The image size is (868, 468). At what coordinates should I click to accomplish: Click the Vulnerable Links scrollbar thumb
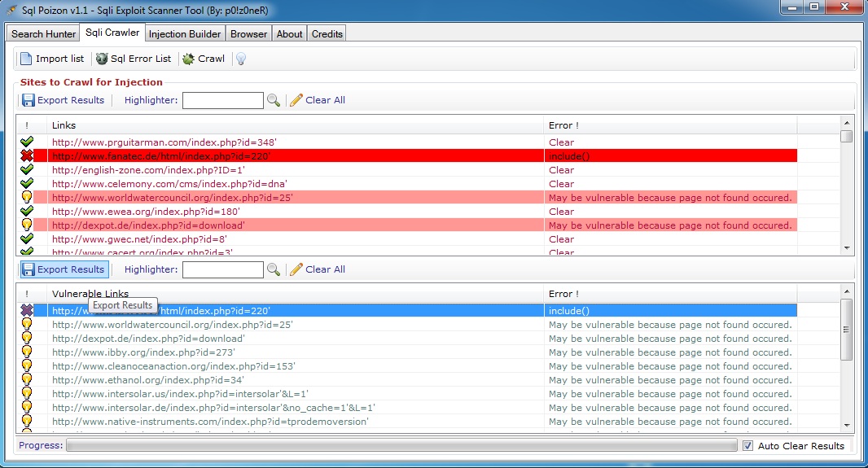[846, 329]
